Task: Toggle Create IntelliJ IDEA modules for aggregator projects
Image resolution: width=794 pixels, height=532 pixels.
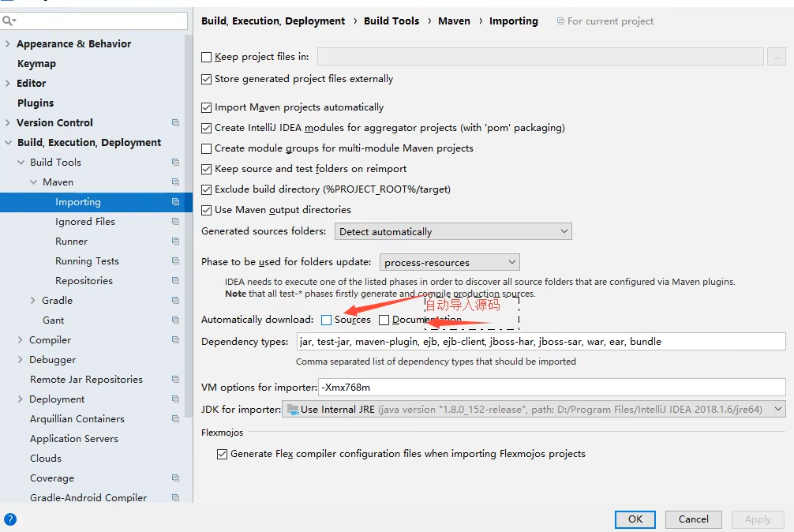Action: tap(206, 128)
